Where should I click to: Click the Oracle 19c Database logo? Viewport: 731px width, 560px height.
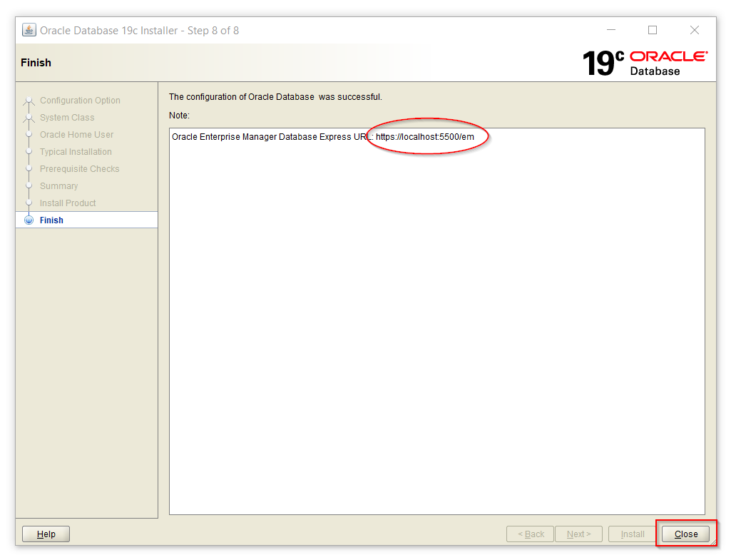[x=645, y=63]
